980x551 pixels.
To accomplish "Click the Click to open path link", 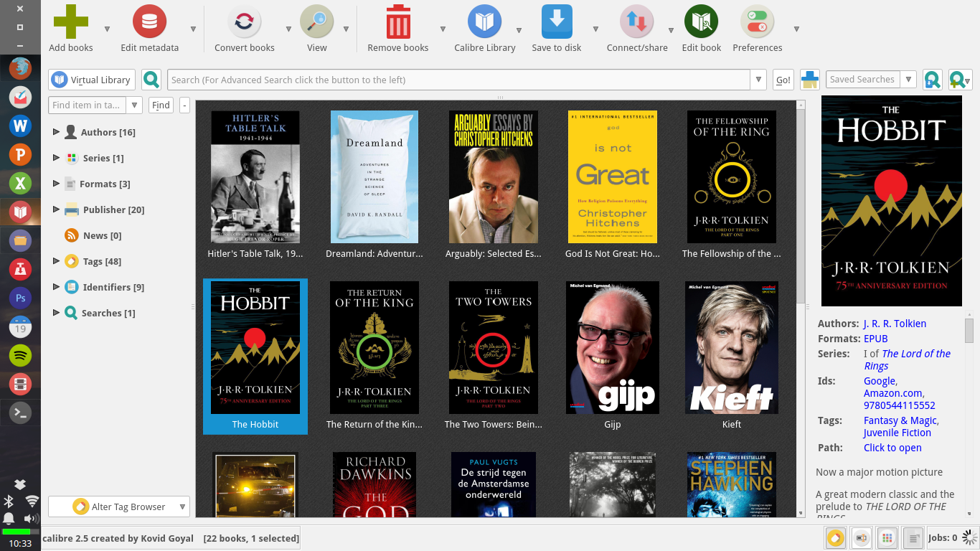I will pyautogui.click(x=892, y=448).
